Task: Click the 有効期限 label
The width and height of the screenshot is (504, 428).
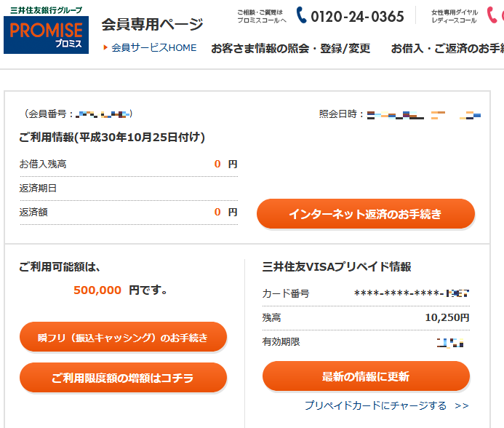Action: click(x=281, y=341)
